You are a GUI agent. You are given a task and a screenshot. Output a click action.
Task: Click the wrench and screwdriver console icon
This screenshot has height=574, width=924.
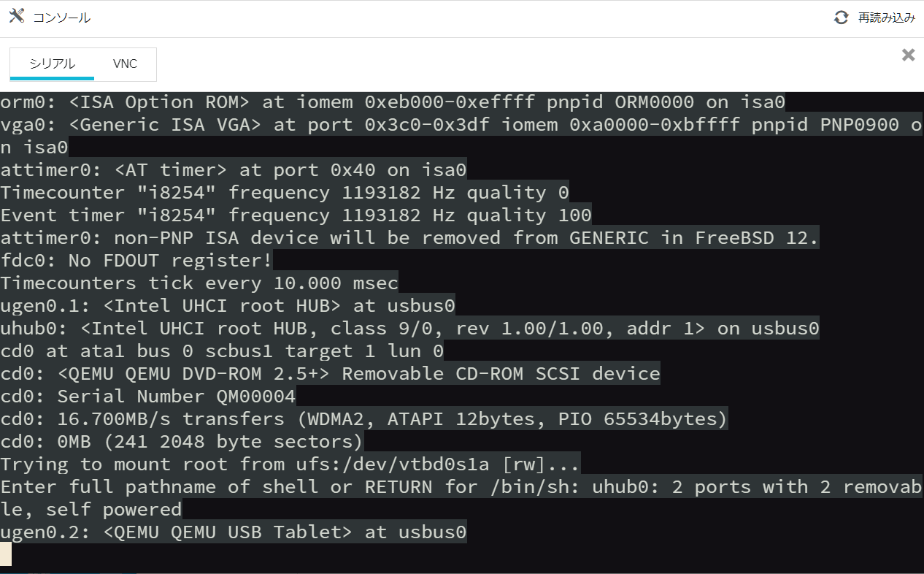coord(17,17)
